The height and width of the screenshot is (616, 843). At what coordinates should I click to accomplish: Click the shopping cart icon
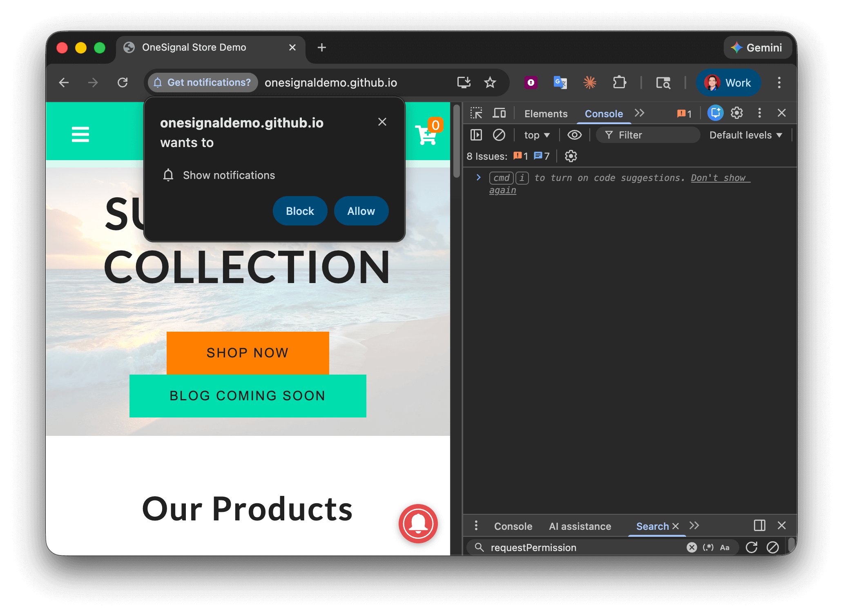[x=427, y=134]
